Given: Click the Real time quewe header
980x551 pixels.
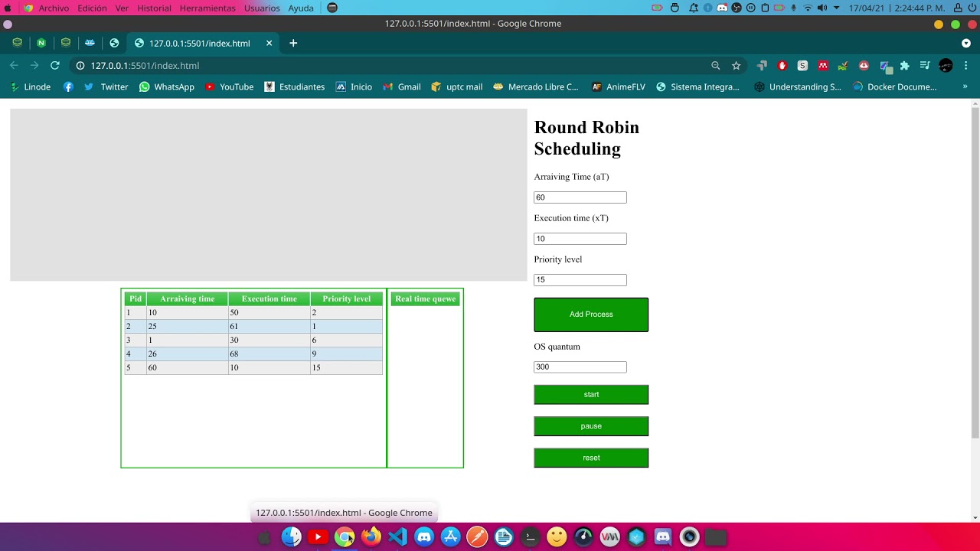Looking at the screenshot, I should (425, 299).
